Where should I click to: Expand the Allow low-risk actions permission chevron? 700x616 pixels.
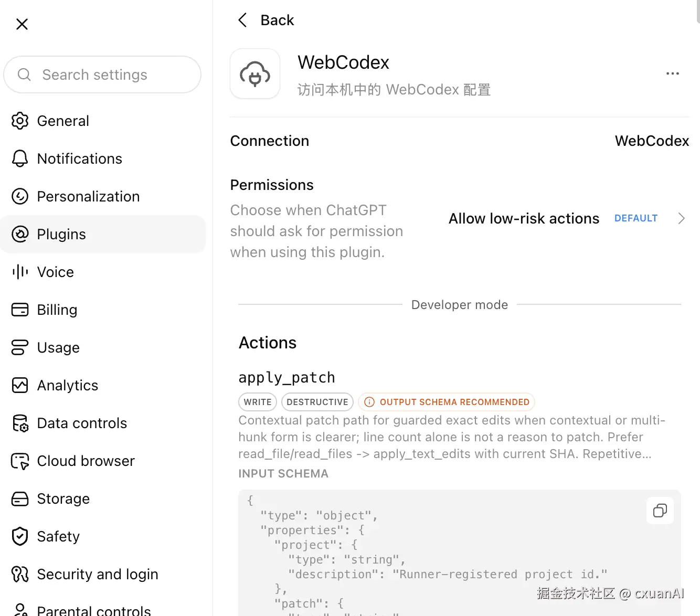click(681, 218)
